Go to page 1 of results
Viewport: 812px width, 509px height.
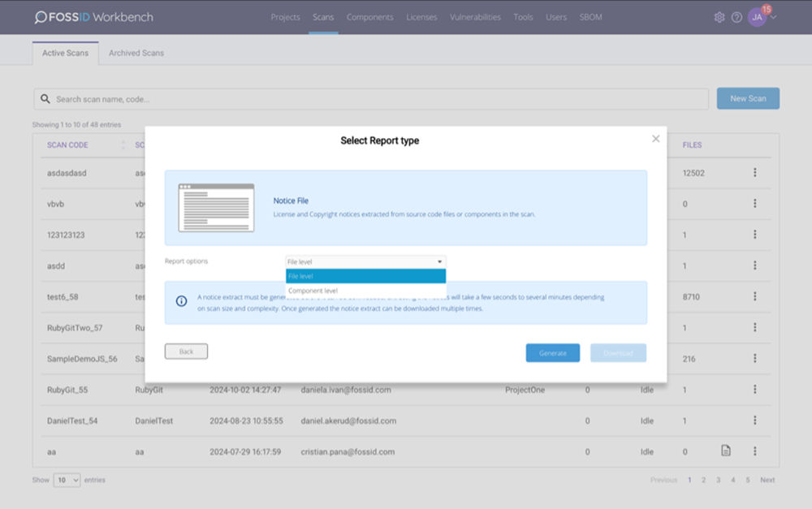pos(689,480)
